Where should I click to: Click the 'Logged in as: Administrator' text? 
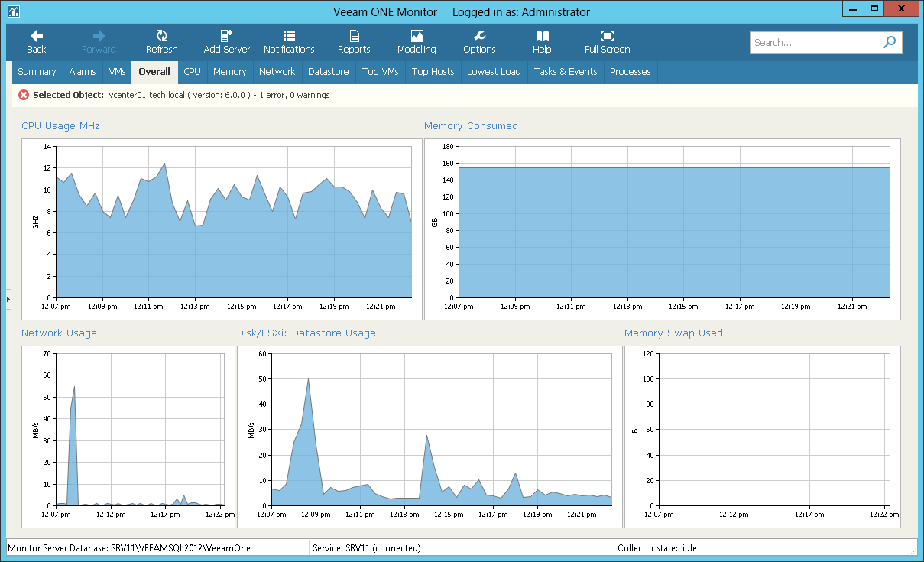tap(521, 12)
